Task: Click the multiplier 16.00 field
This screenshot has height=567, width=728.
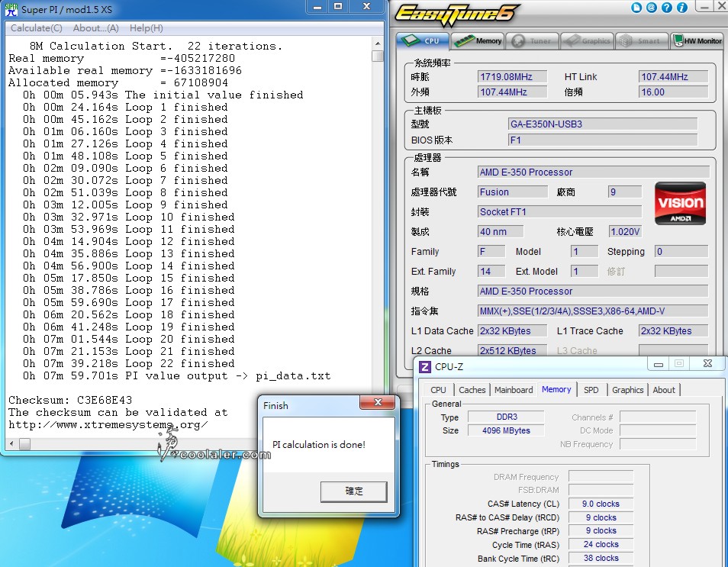Action: coord(673,92)
